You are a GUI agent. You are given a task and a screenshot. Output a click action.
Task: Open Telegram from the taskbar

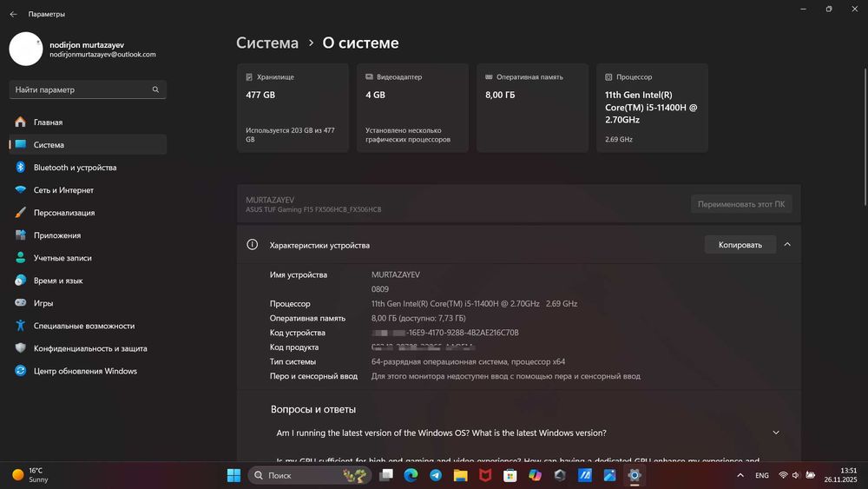pos(436,475)
